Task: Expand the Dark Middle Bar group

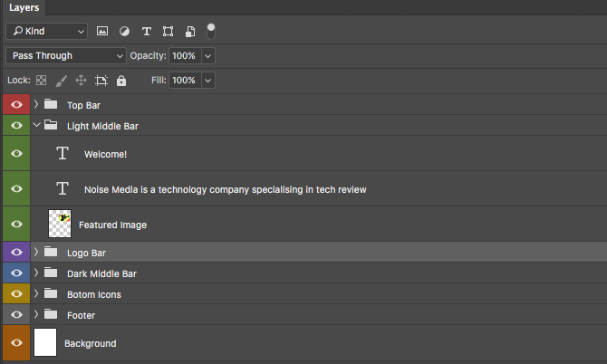Action: [36, 273]
